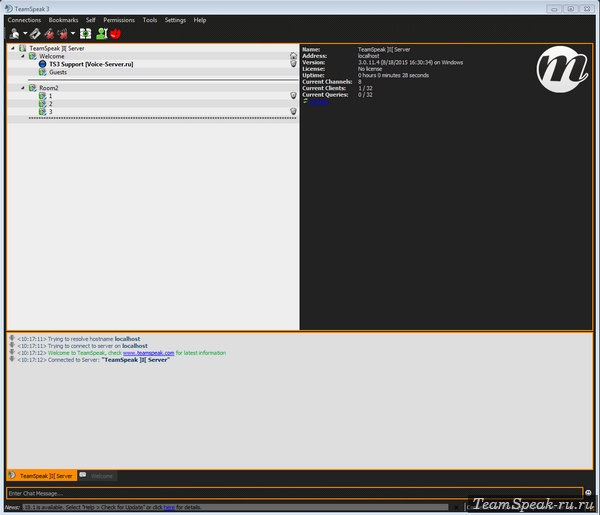Select the Welcome channel
600x515 pixels.
click(153, 56)
